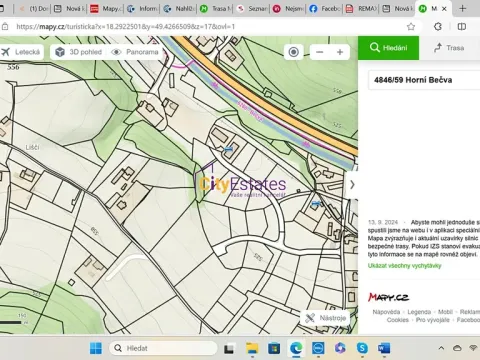Center map on my location
The height and width of the screenshot is (360, 480).
293,52
